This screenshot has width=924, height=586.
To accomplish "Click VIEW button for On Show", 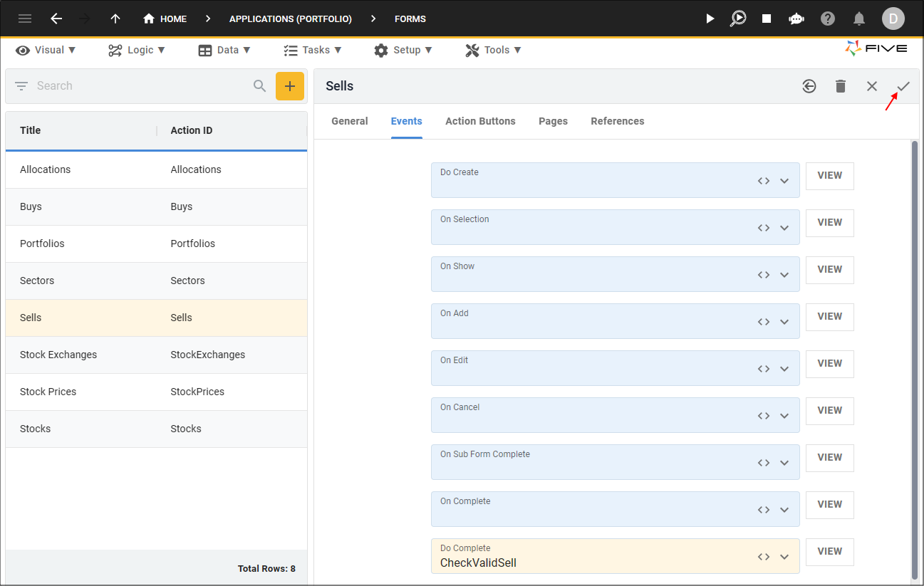I will [x=830, y=270].
